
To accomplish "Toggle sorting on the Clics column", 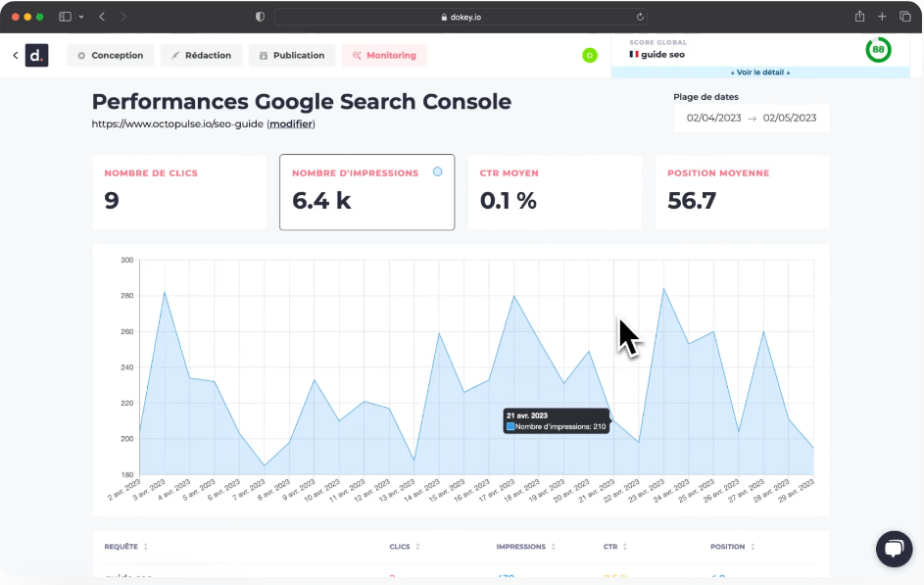I will (415, 547).
